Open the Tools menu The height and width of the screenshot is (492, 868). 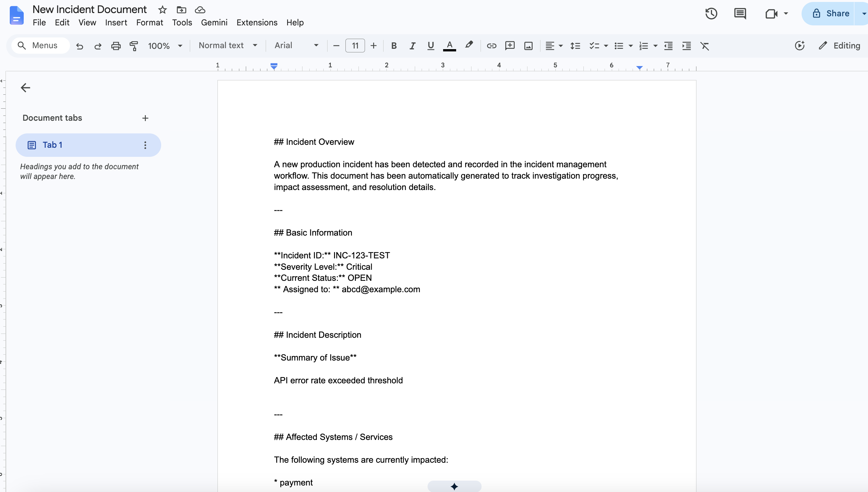pyautogui.click(x=182, y=22)
